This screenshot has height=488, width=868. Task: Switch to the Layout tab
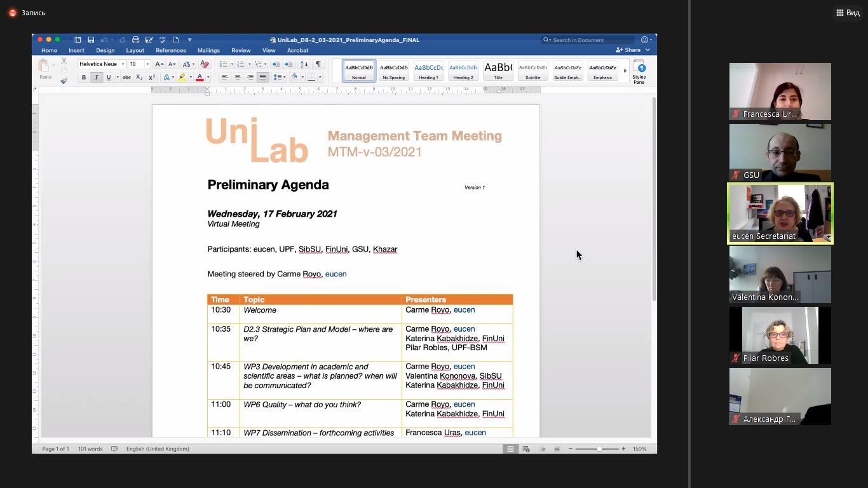tap(135, 50)
